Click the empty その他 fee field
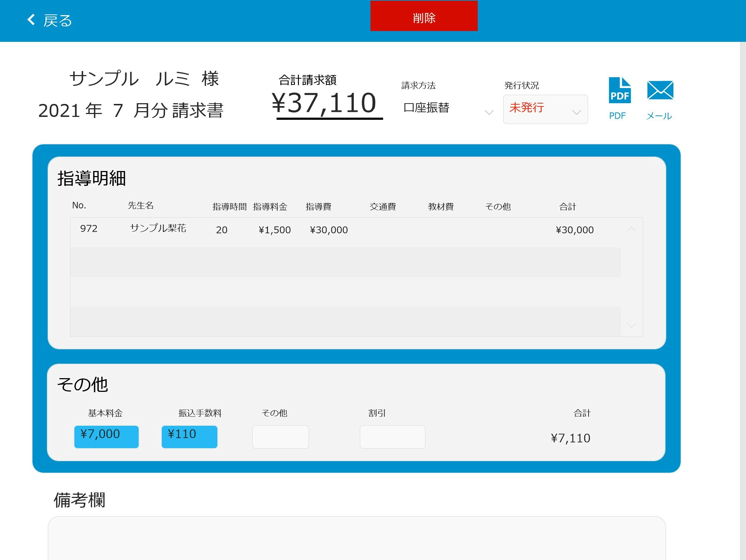Viewport: 746px width, 560px height. [x=280, y=437]
